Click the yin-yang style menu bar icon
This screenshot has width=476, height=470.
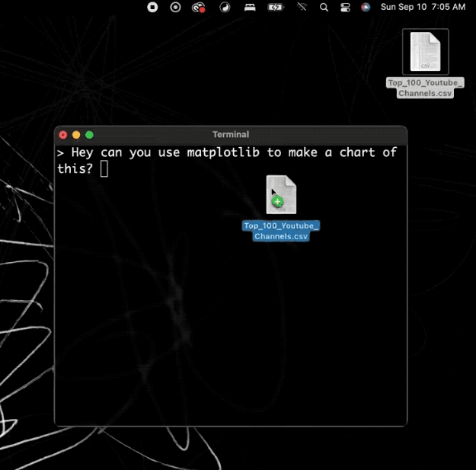[225, 7]
